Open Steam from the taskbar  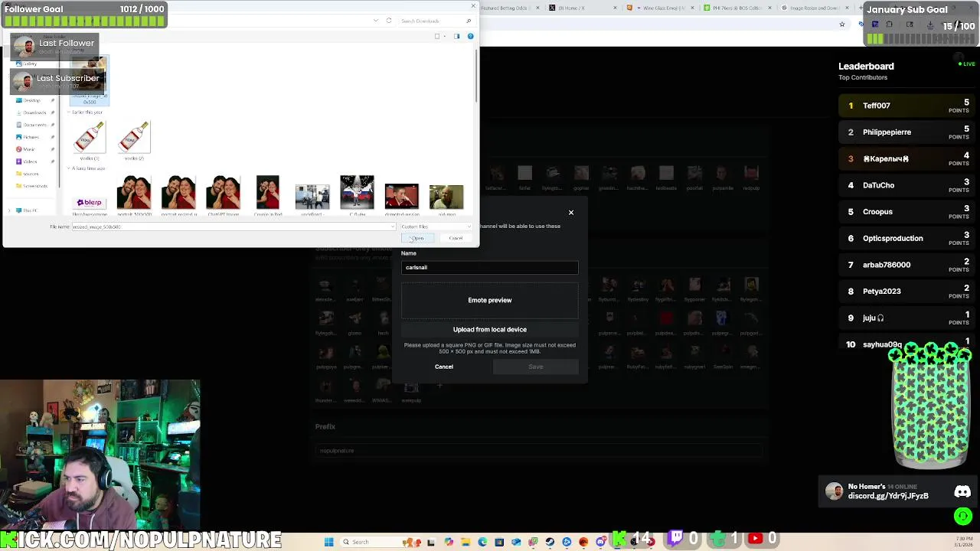(550, 542)
